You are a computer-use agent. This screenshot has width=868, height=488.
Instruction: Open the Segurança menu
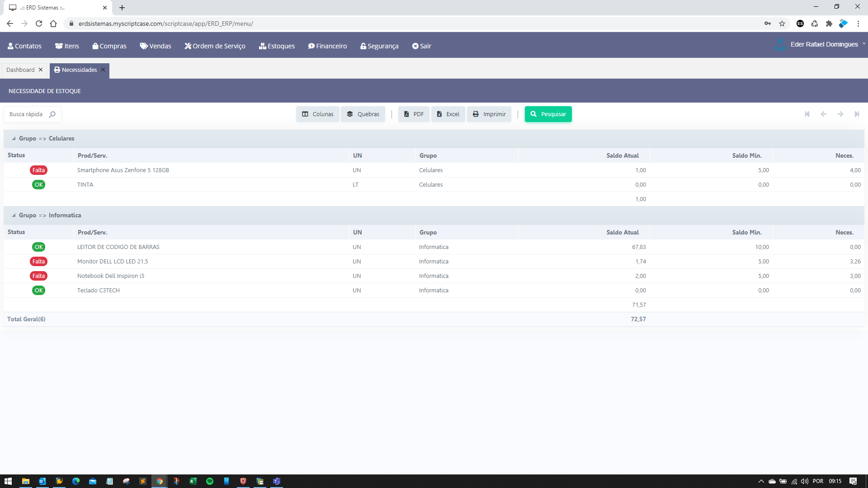click(x=379, y=46)
